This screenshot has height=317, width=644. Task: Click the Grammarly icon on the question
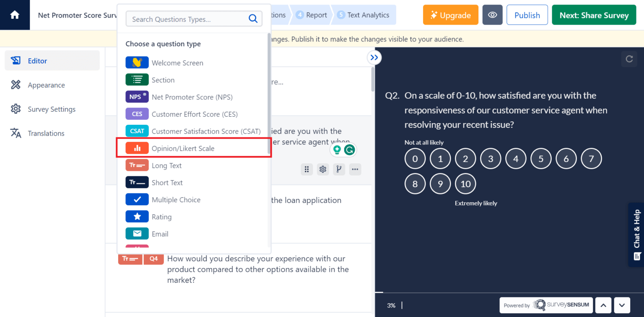[349, 149]
